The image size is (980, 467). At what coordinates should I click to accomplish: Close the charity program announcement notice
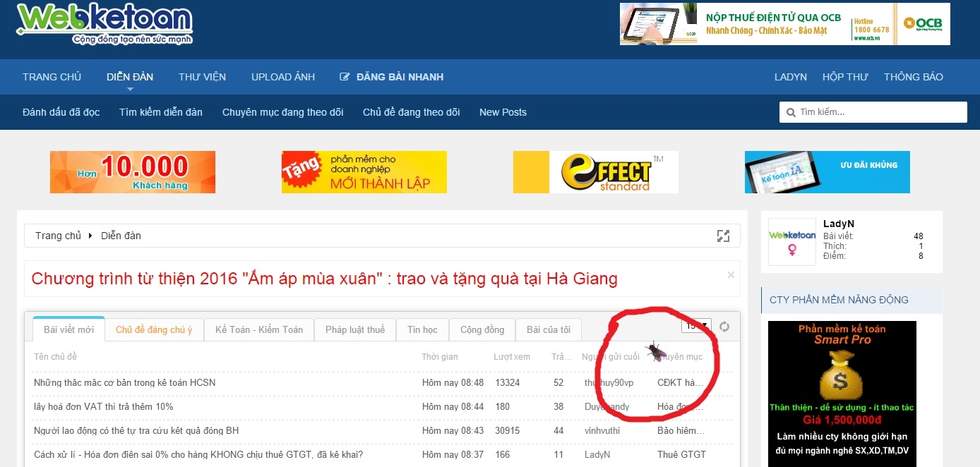731,274
